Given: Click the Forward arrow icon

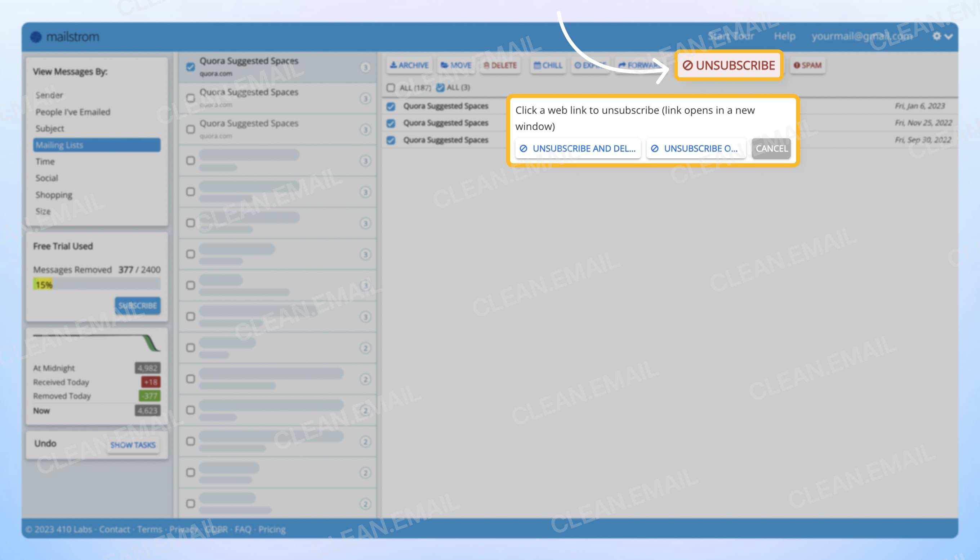Looking at the screenshot, I should point(622,66).
